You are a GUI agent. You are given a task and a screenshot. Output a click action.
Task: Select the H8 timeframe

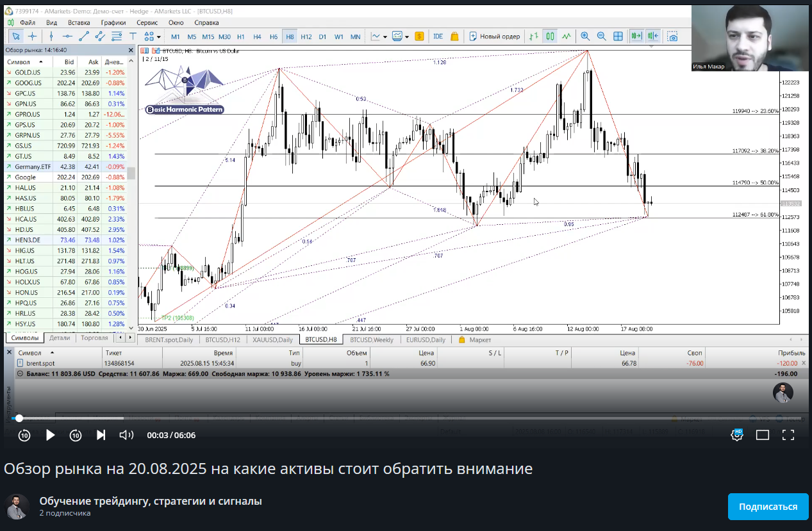coord(290,37)
